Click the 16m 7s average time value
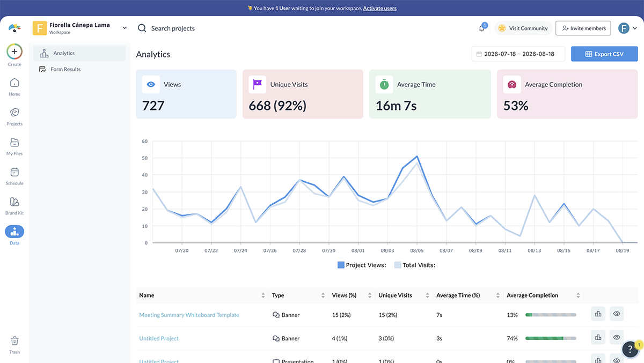The width and height of the screenshot is (644, 363). pyautogui.click(x=396, y=106)
